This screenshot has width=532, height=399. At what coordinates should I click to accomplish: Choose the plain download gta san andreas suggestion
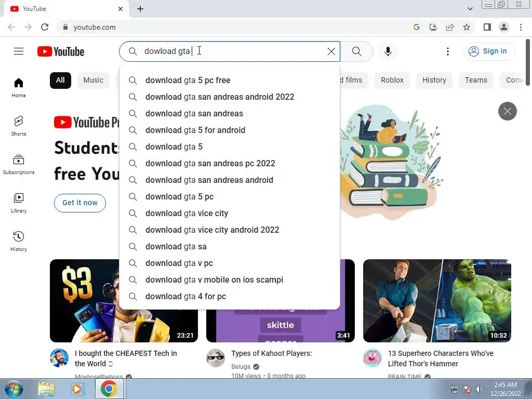point(230,114)
